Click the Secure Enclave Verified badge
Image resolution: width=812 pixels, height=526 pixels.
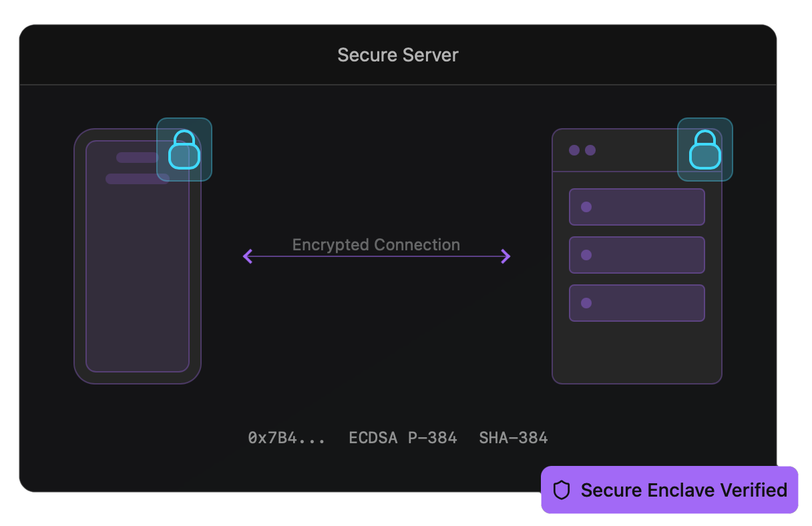669,490
